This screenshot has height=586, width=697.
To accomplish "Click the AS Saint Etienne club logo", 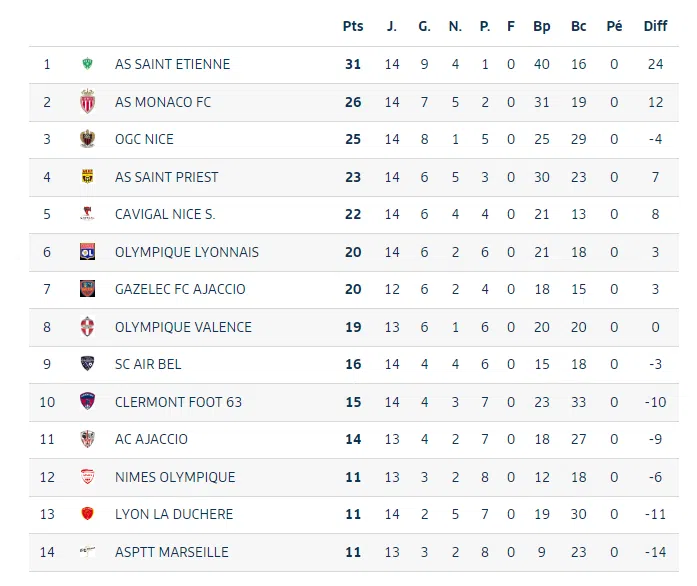I will coord(87,64).
